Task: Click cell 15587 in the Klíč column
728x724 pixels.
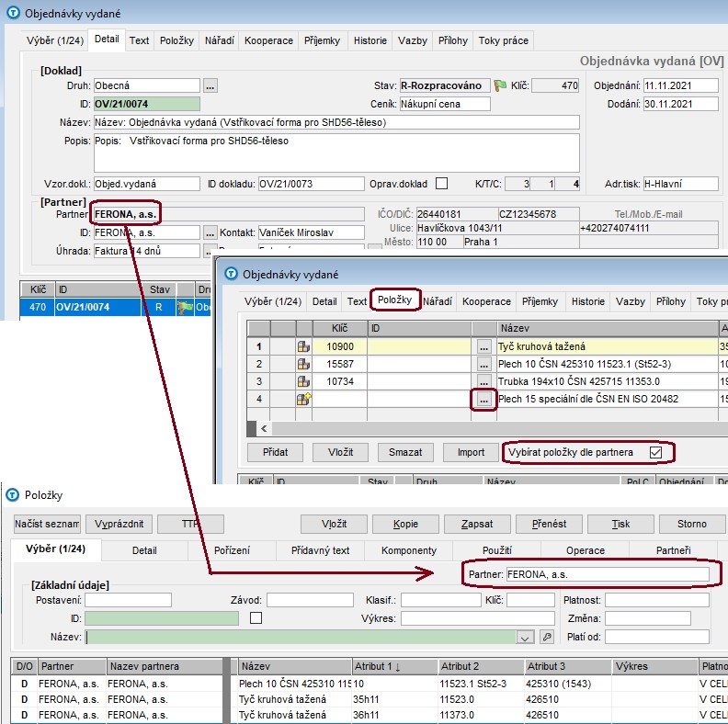Action: (x=340, y=364)
